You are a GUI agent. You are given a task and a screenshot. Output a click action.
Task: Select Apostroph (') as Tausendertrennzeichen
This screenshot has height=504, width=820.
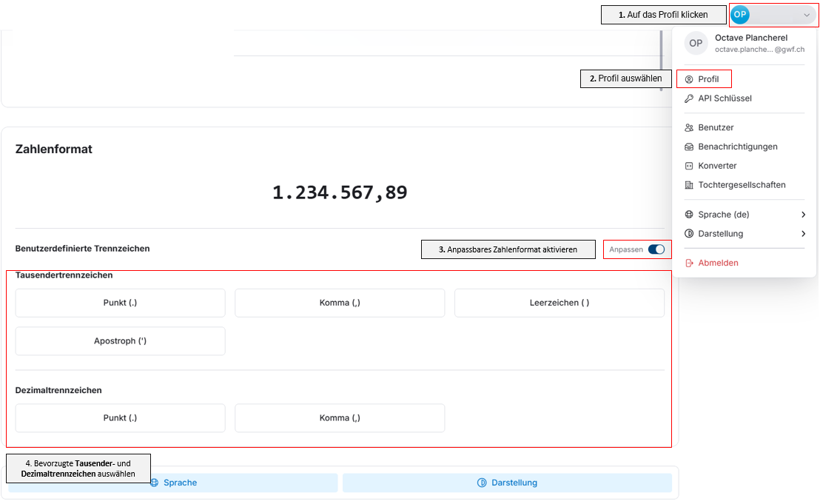tap(121, 341)
